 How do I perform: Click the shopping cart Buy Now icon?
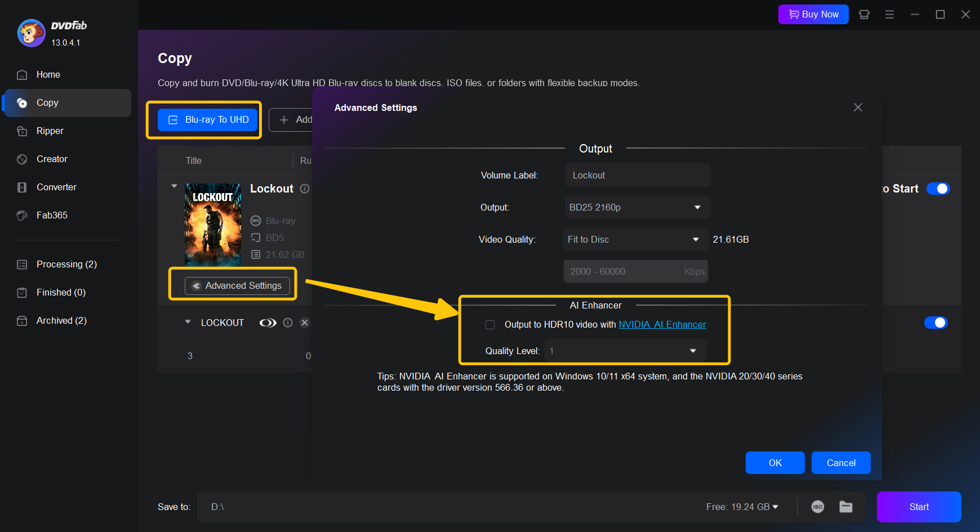[794, 15]
